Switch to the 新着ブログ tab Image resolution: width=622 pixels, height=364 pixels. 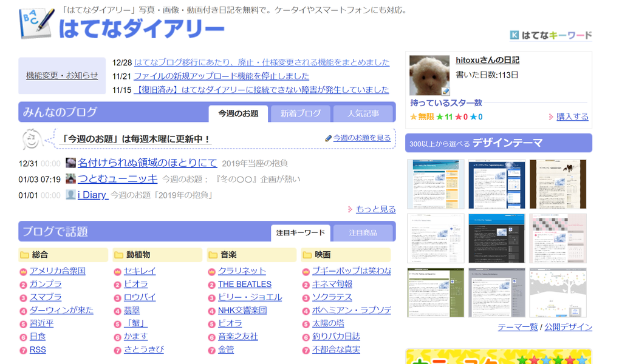[301, 113]
